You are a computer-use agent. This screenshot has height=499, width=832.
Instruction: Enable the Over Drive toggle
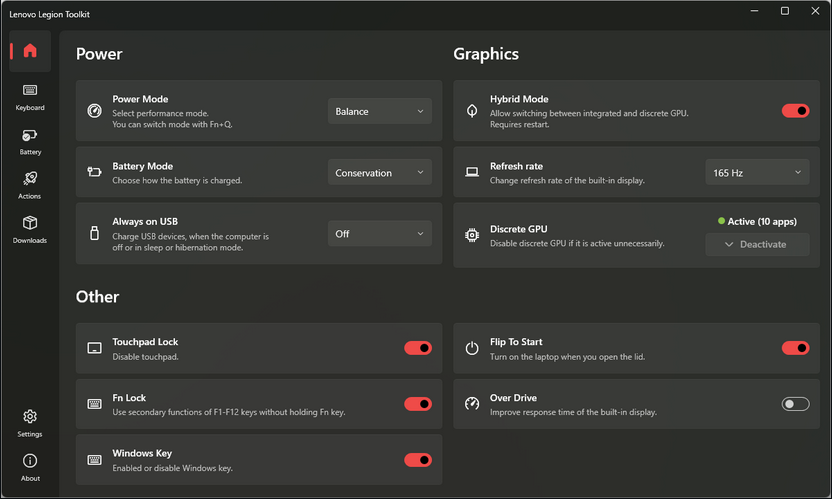tap(795, 404)
